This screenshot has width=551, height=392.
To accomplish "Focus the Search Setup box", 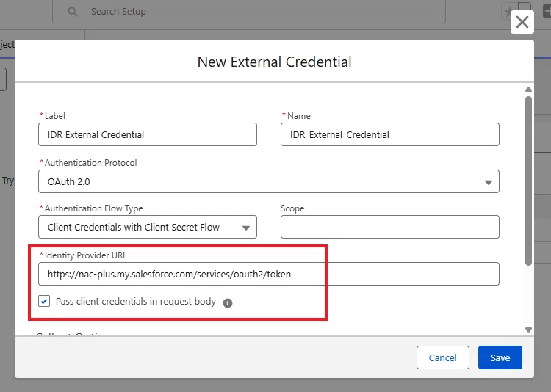I will coord(249,12).
